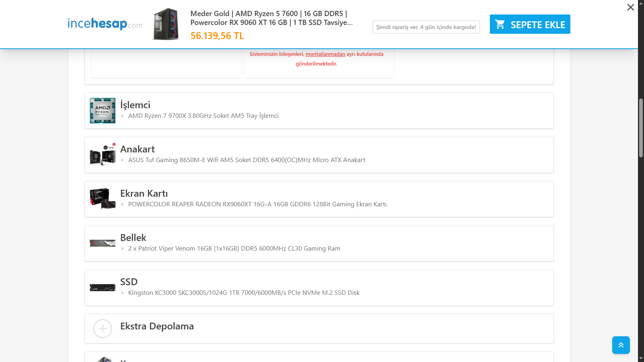
Task: Follow the 'montajlanmadan' underlined link
Action: point(325,54)
